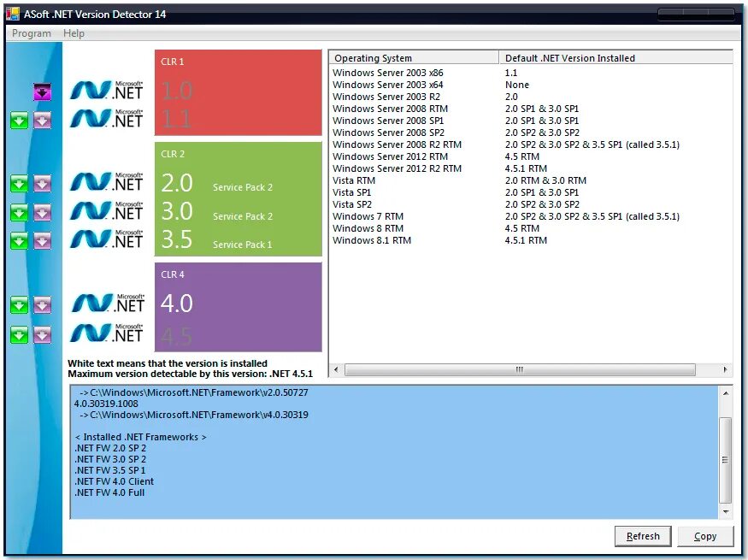Click the purple download arrow beside .NET 2.0
The height and width of the screenshot is (560, 748).
pos(42,184)
